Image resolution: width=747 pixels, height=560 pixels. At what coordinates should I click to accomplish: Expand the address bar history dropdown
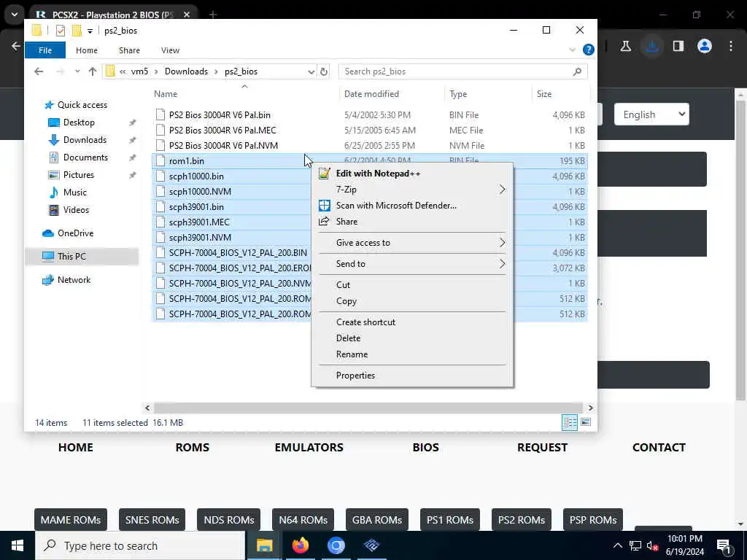(x=311, y=71)
